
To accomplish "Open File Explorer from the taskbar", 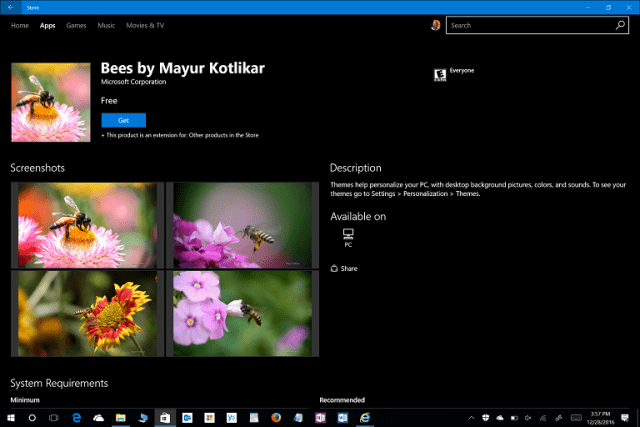I will (120, 418).
